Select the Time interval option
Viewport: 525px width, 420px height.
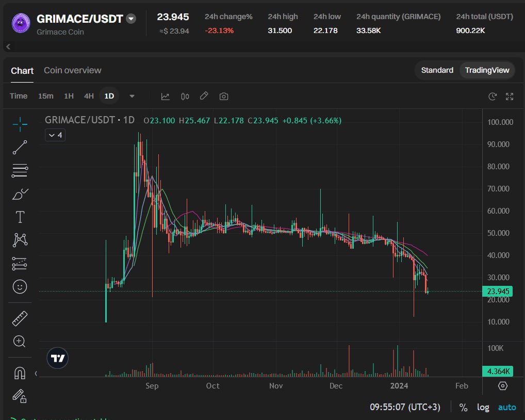tap(19, 96)
